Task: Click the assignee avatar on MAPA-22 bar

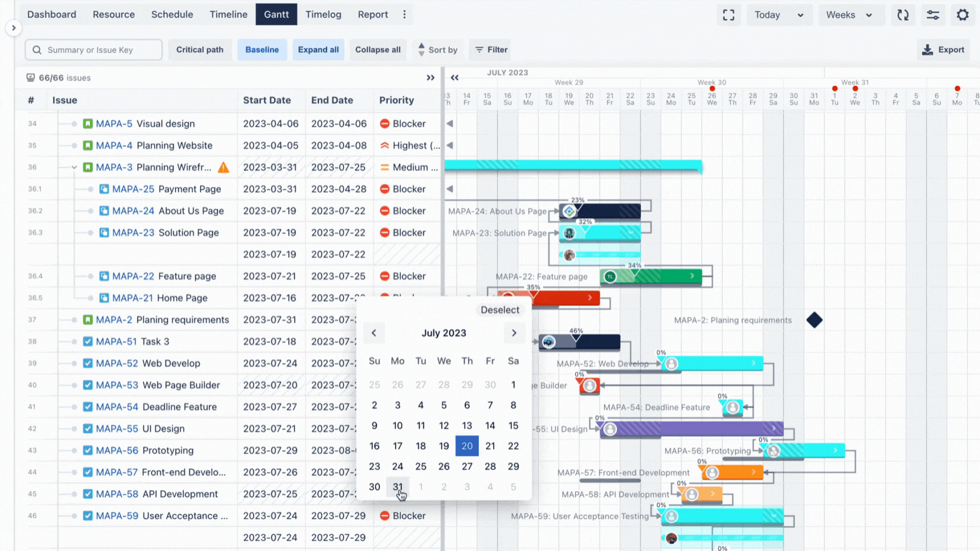Action: pyautogui.click(x=610, y=276)
